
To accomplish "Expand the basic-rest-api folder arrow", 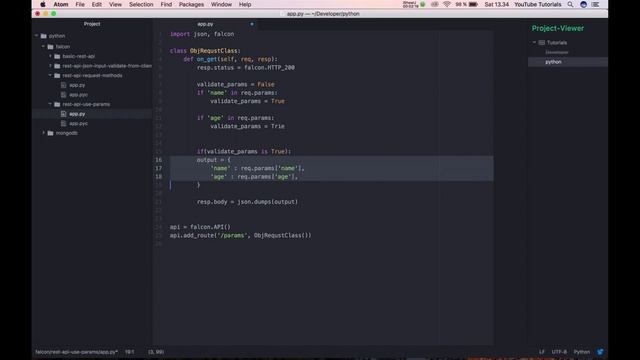I will pyautogui.click(x=51, y=56).
